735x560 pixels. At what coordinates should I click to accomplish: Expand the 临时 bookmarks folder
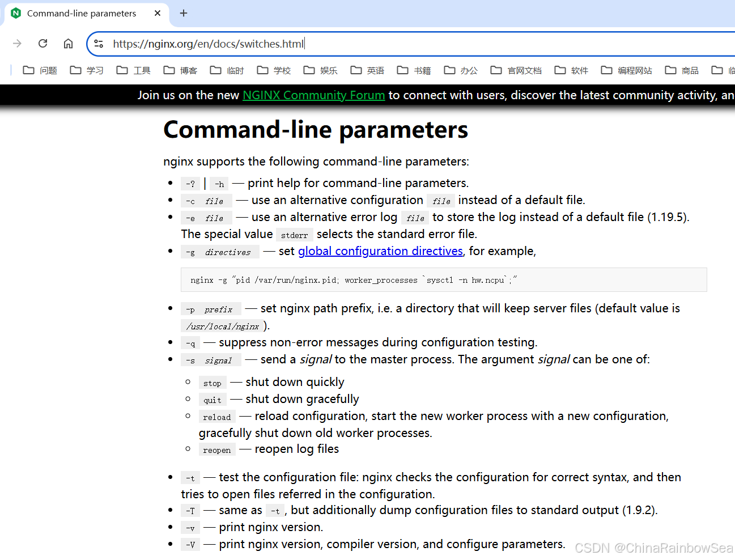227,70
